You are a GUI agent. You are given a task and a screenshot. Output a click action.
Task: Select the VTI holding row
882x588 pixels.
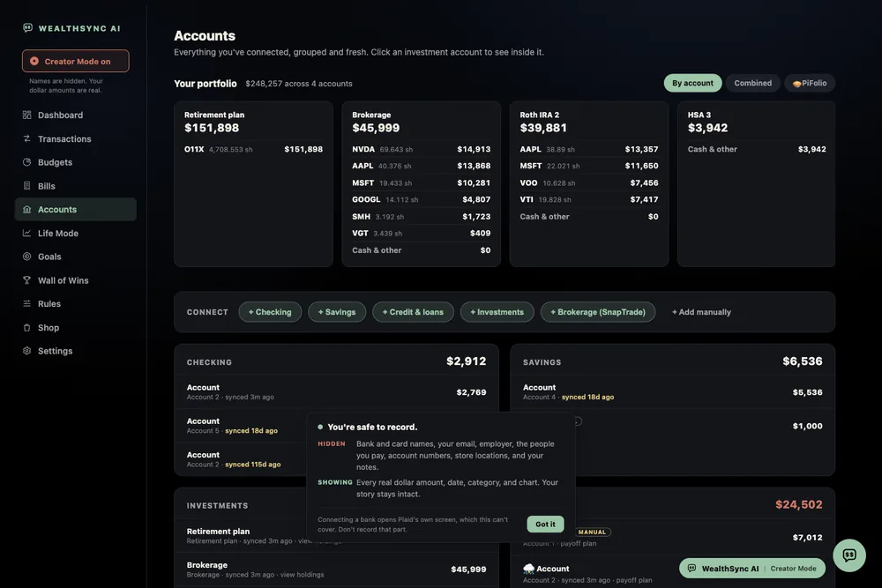tap(589, 199)
